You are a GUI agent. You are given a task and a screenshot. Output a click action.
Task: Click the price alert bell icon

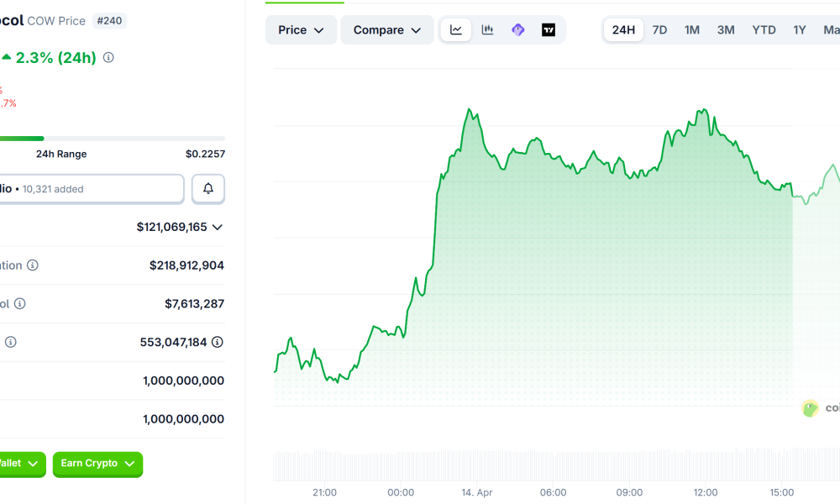[207, 188]
